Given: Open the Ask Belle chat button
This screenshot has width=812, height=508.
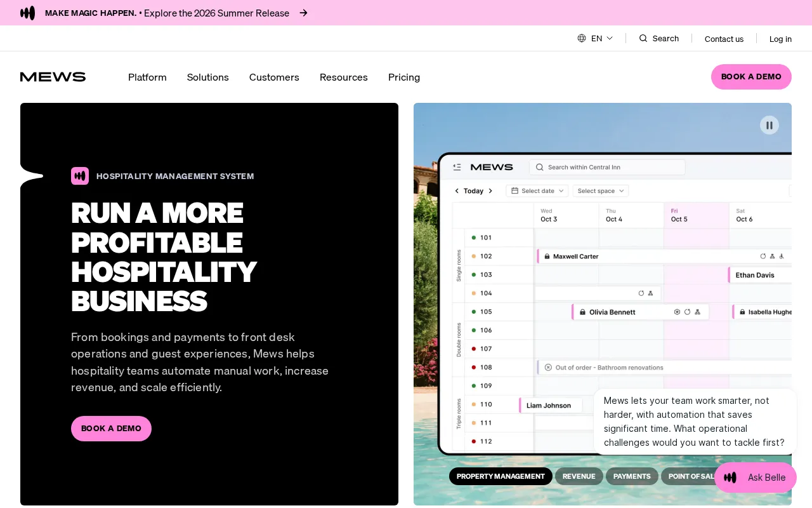Looking at the screenshot, I should [756, 478].
